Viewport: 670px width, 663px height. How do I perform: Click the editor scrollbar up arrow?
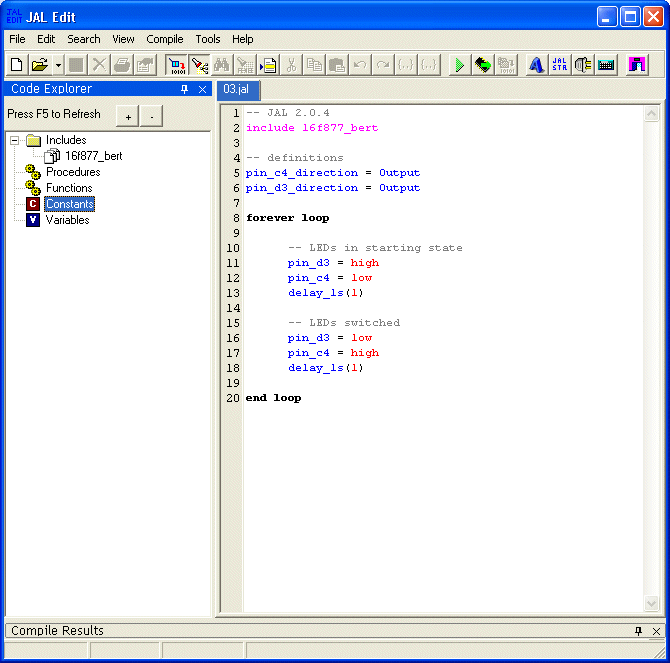[x=651, y=114]
